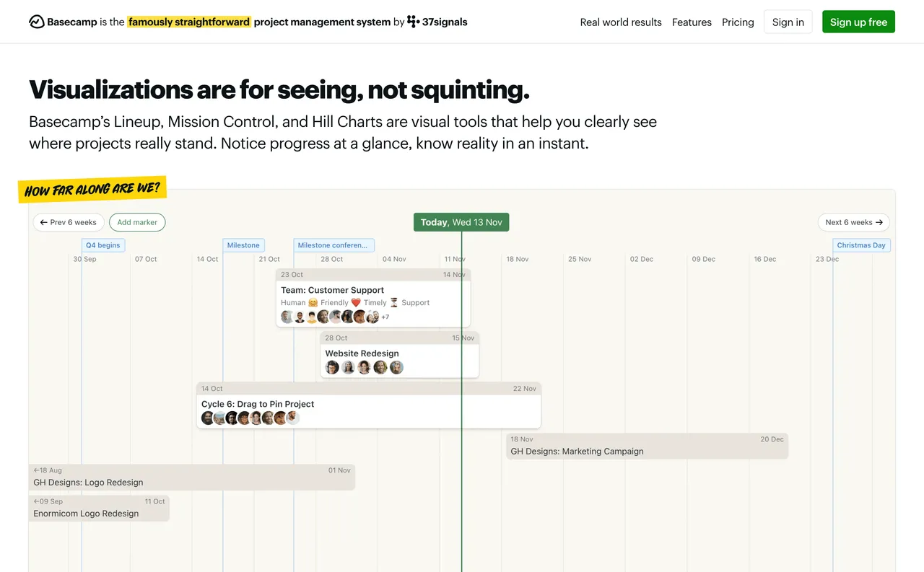
Task: Click the left arrow in Prev 6 weeks control
Action: 43,222
